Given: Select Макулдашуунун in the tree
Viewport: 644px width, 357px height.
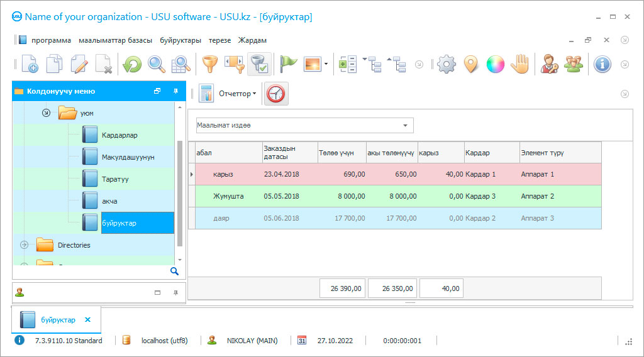Looking at the screenshot, I should pyautogui.click(x=128, y=157).
